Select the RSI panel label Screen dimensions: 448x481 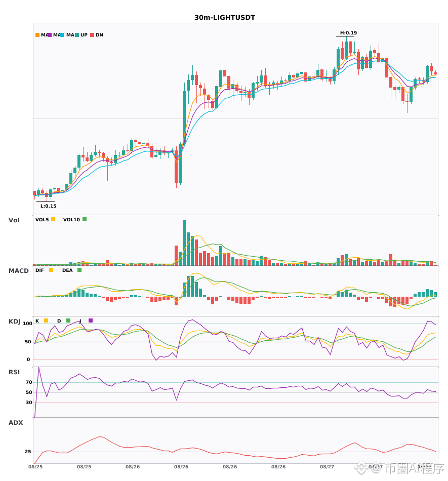pos(14,372)
